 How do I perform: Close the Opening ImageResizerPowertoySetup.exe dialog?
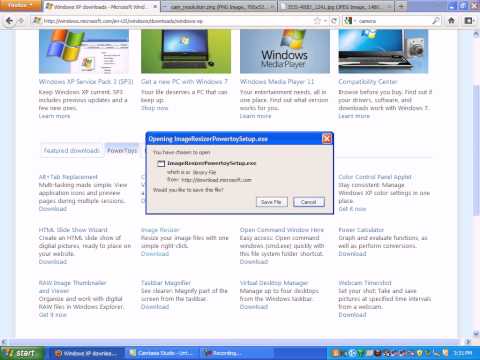pos(327,139)
